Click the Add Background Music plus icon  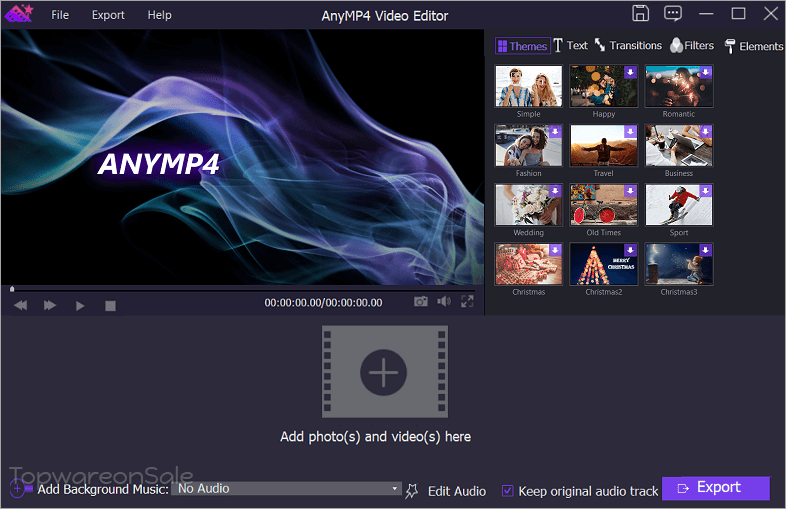coord(17,488)
